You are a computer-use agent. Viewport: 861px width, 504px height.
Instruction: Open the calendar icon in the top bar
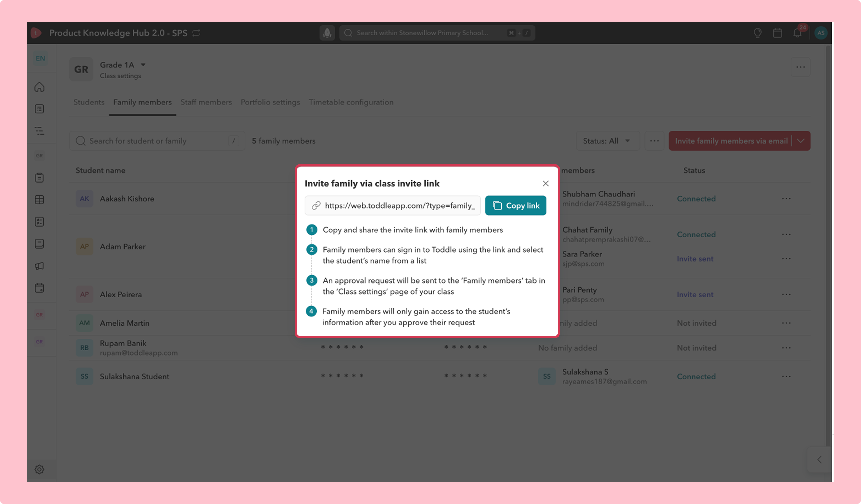click(777, 33)
